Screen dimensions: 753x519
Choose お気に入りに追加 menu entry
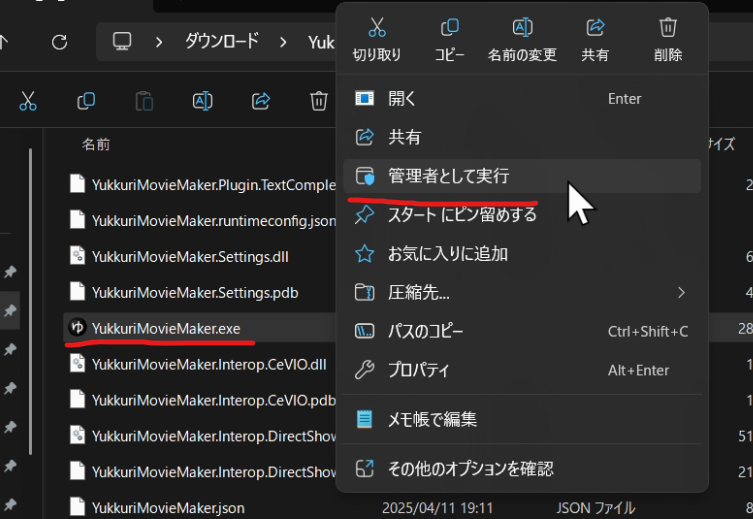pyautogui.click(x=522, y=253)
